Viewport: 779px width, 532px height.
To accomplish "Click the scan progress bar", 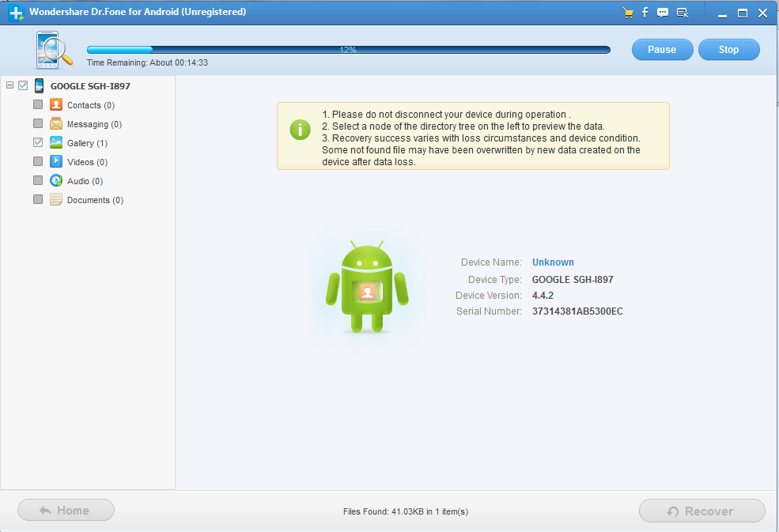I will click(348, 50).
